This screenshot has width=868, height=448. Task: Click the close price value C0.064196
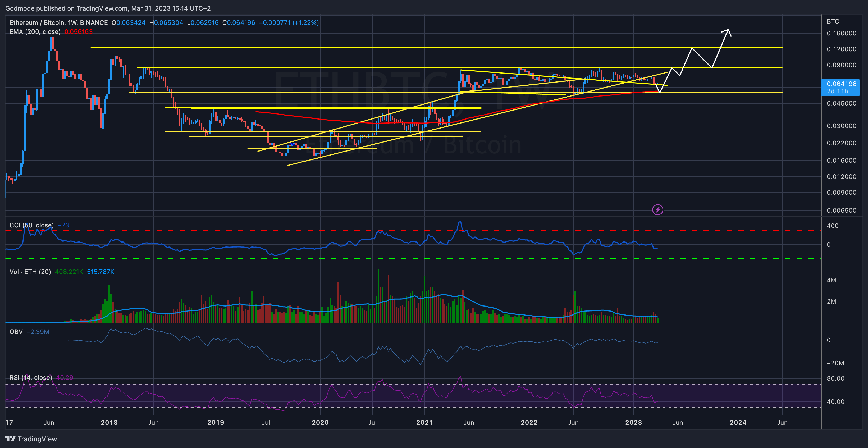[239, 22]
